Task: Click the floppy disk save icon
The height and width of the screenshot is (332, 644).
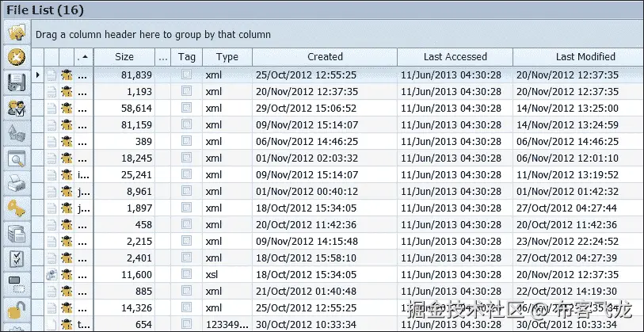Action: tap(16, 82)
